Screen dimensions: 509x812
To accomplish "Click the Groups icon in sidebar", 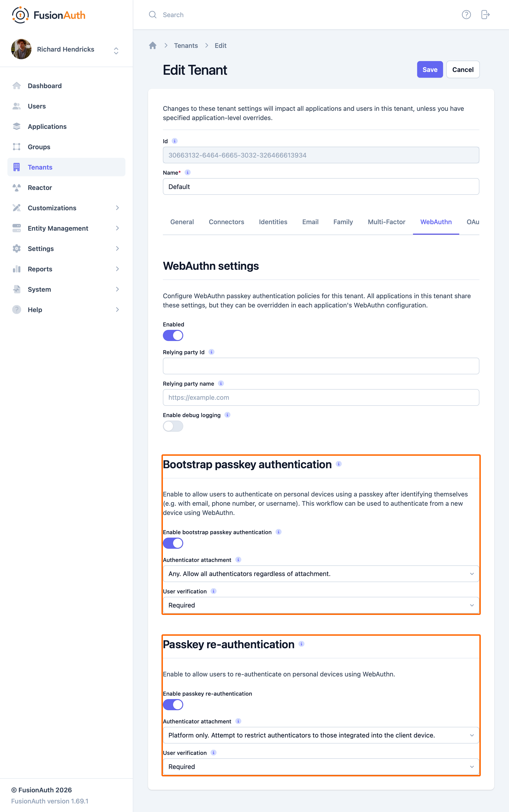I will click(16, 147).
